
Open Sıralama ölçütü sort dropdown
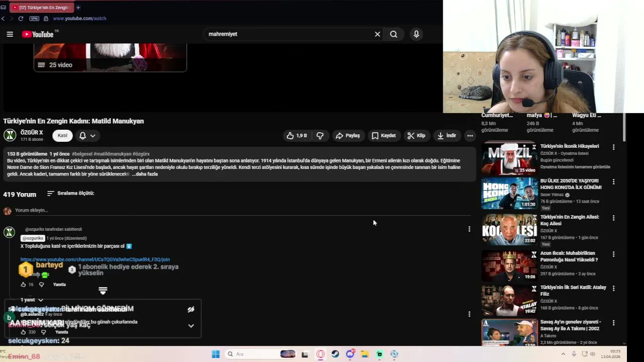[x=70, y=193]
